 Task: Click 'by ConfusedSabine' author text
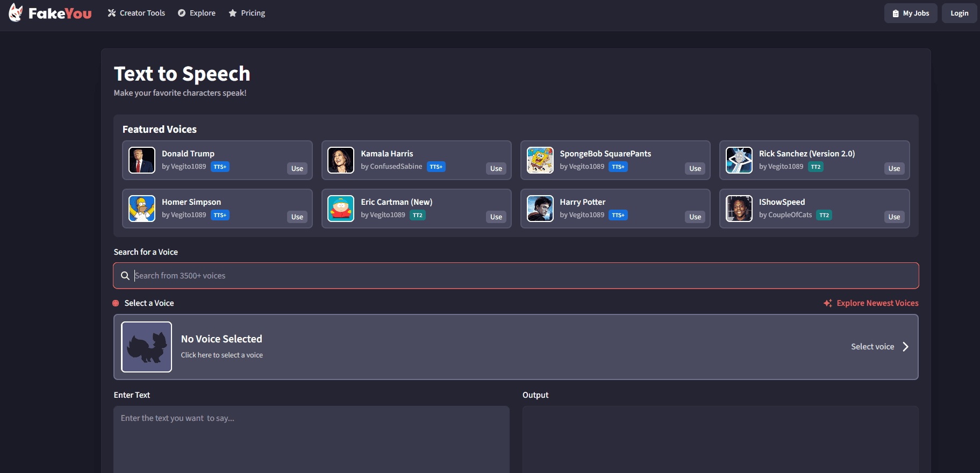point(391,167)
